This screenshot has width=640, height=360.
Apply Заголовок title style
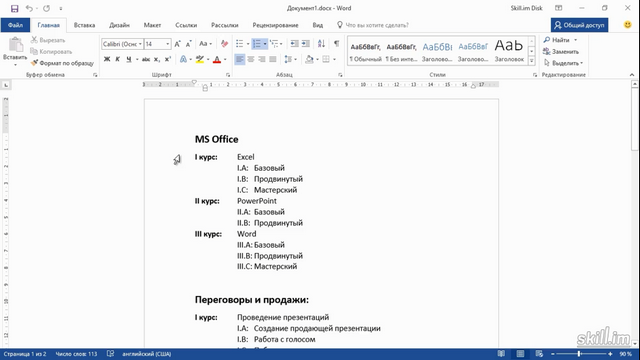[x=509, y=51]
